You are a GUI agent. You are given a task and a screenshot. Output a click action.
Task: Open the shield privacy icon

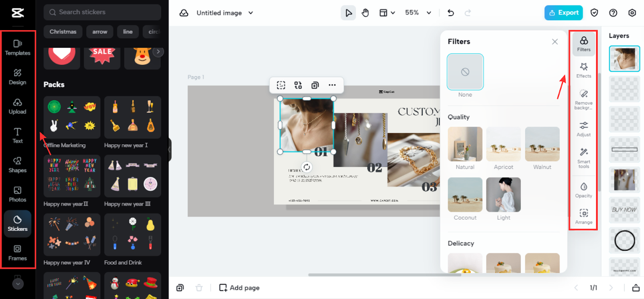(x=594, y=13)
